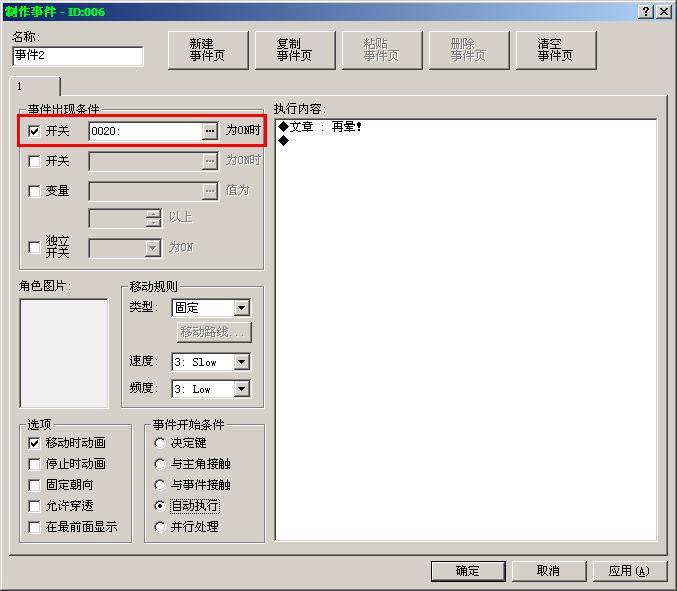This screenshot has height=591, width=677.
Task: Click the switch field showing 0020:
Action: pyautogui.click(x=146, y=131)
